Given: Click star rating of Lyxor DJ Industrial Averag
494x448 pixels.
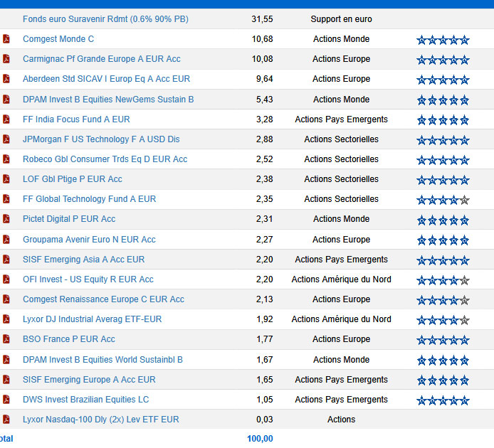Looking at the screenshot, I should tap(443, 320).
